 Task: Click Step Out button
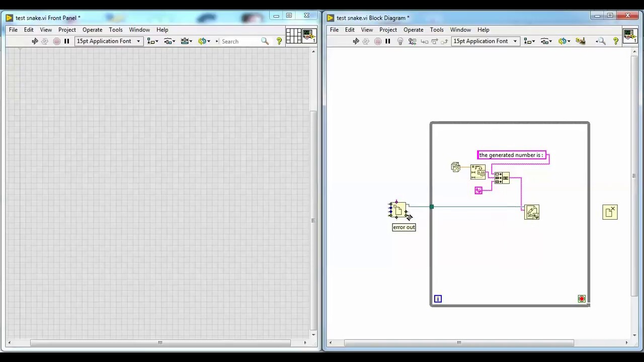tap(445, 41)
